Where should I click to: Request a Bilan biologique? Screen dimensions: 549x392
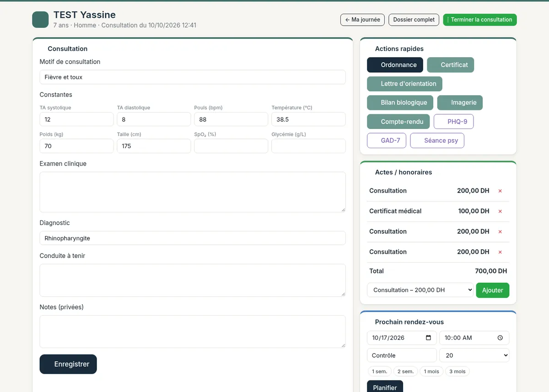tap(400, 102)
